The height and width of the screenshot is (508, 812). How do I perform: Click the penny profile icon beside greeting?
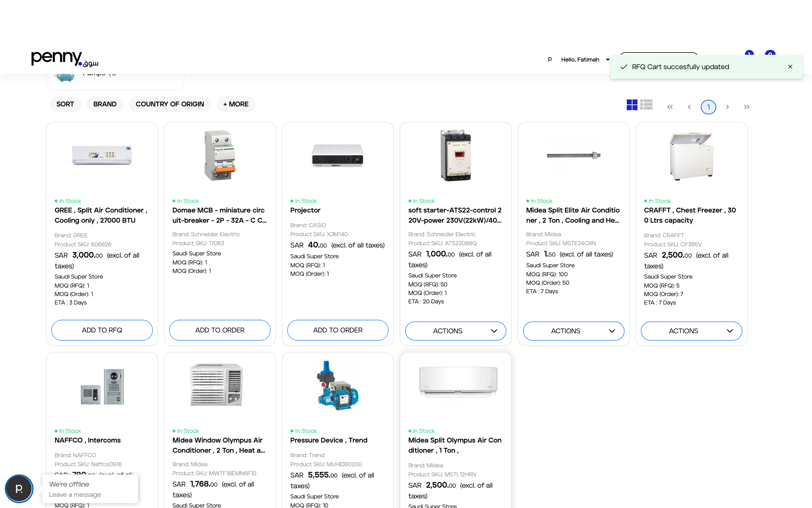[550, 60]
